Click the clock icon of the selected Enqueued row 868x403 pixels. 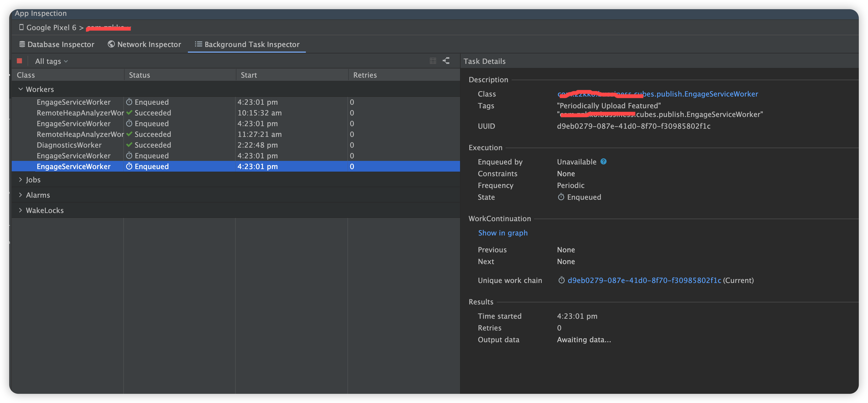pos(129,167)
